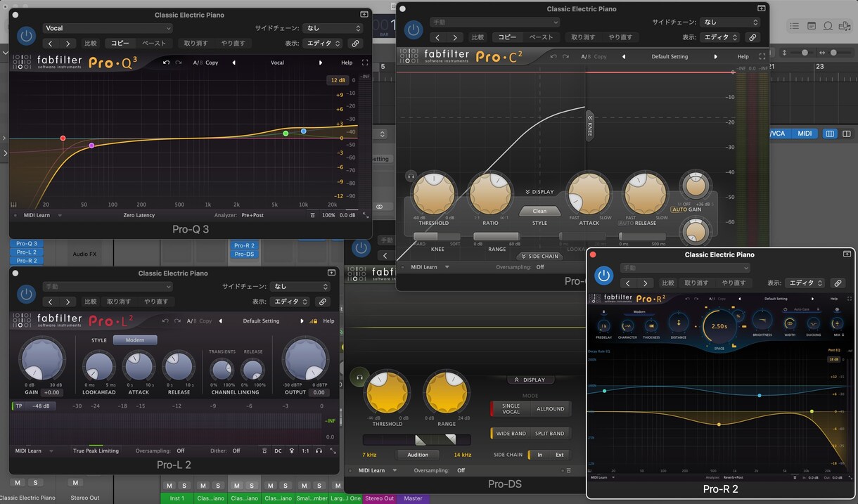Toggle the TP meter button in Pro-L 2
Viewport: 858px width, 504px height.
19,406
